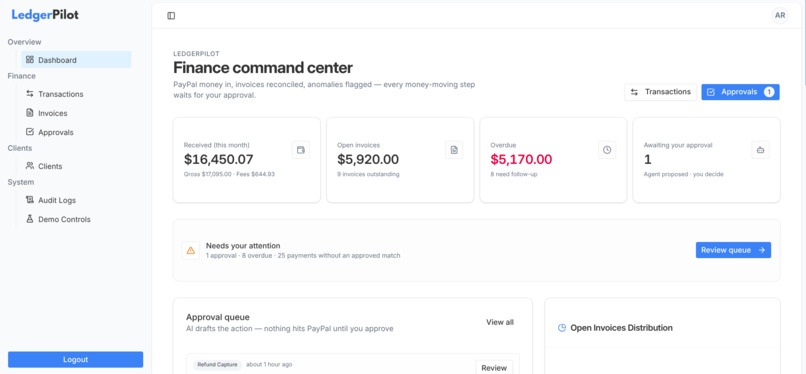Click the pie chart icon by Open Invoices Distribution
Viewport: 806px width, 374px height.
point(562,328)
